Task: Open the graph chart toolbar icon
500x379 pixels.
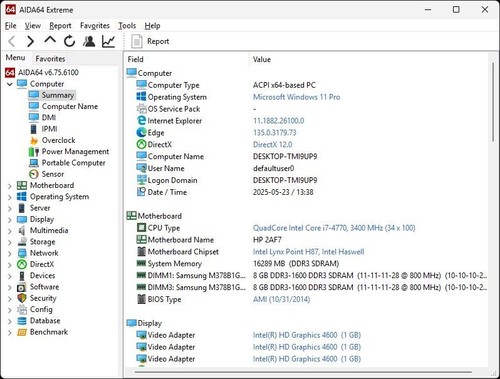Action: pyautogui.click(x=108, y=41)
